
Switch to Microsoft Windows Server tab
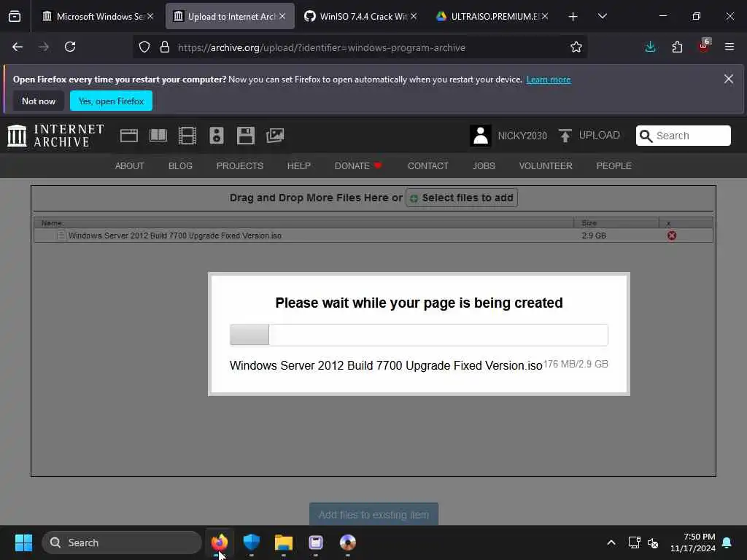[x=98, y=16]
